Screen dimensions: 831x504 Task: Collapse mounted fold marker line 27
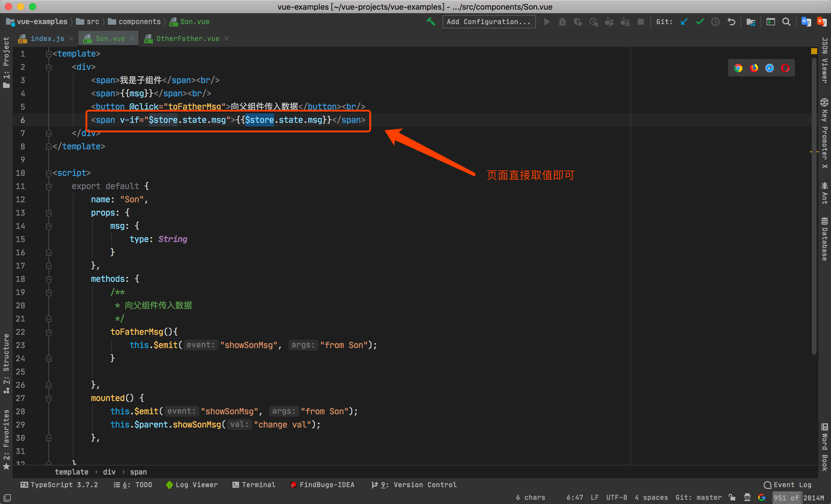48,398
